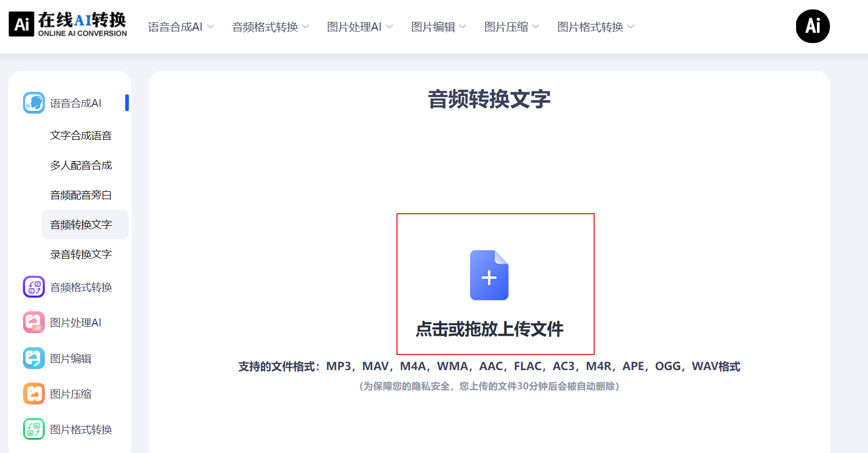The image size is (868, 453).
Task: Open 录音转换文字 in the sidebar
Action: pyautogui.click(x=81, y=254)
